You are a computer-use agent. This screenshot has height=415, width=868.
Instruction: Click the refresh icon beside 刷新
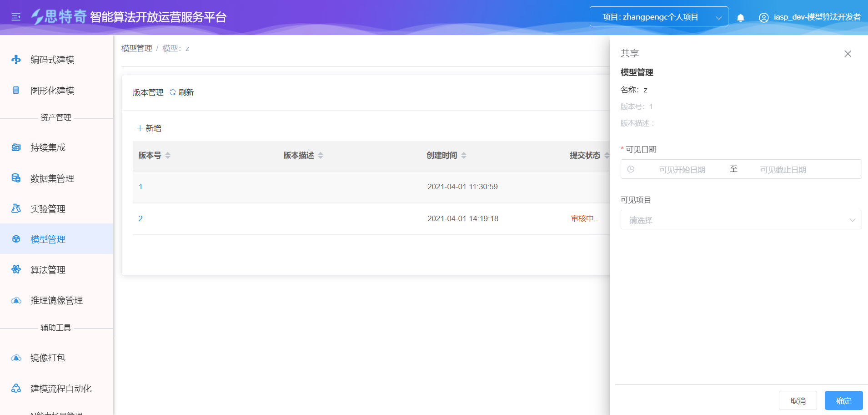(173, 92)
